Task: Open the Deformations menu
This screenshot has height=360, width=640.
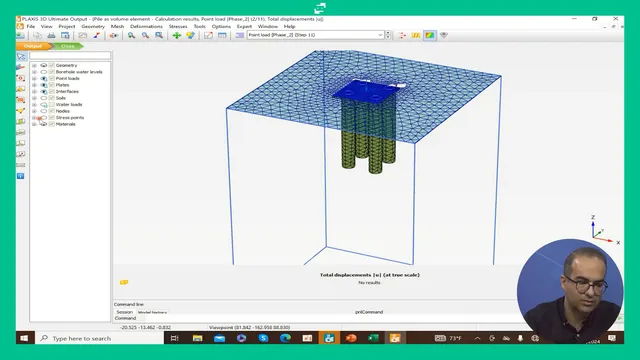Action: pyautogui.click(x=146, y=26)
